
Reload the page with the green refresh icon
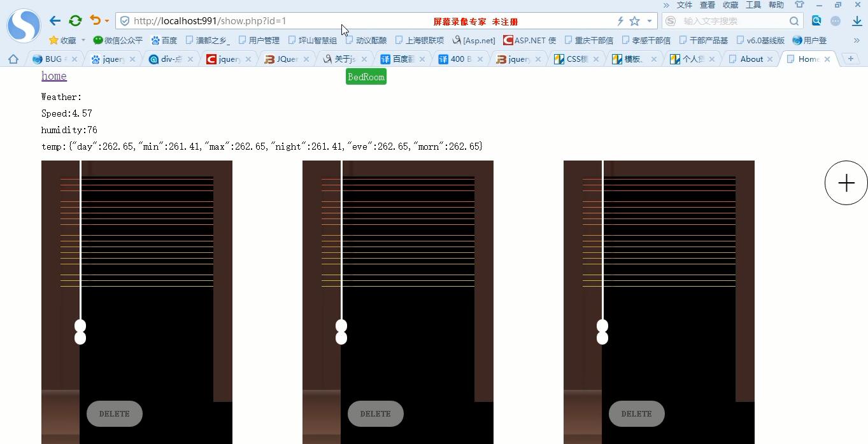(x=75, y=21)
